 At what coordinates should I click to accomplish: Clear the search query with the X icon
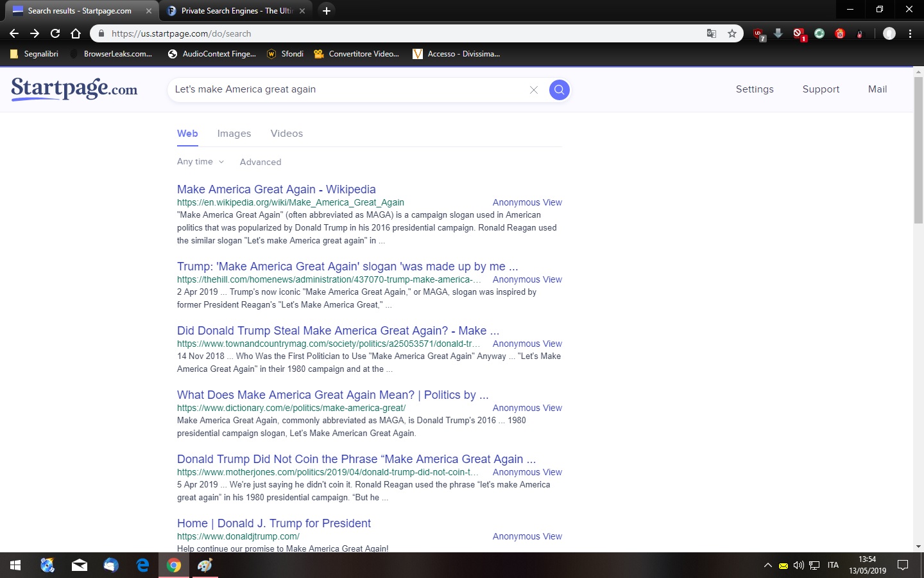click(x=533, y=90)
